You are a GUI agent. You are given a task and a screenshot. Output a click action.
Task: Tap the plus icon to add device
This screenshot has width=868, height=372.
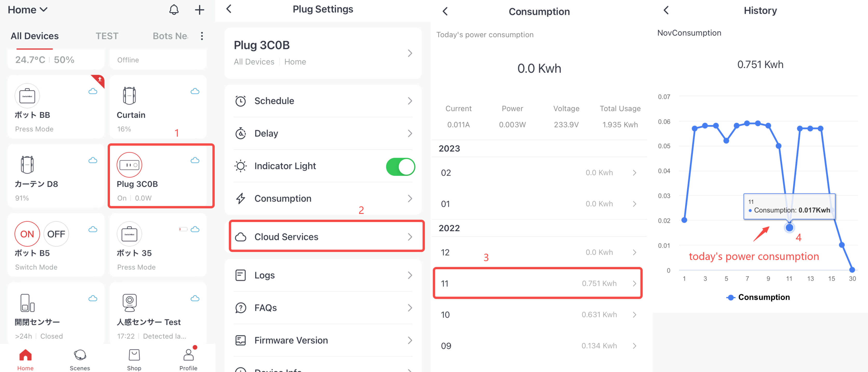pyautogui.click(x=199, y=10)
